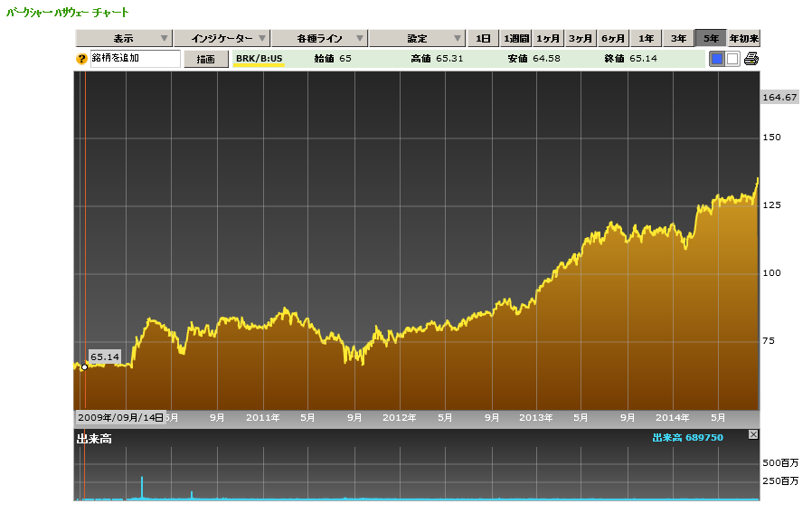812x523 pixels.
Task: Select the 年初来 time range
Action: click(x=744, y=38)
